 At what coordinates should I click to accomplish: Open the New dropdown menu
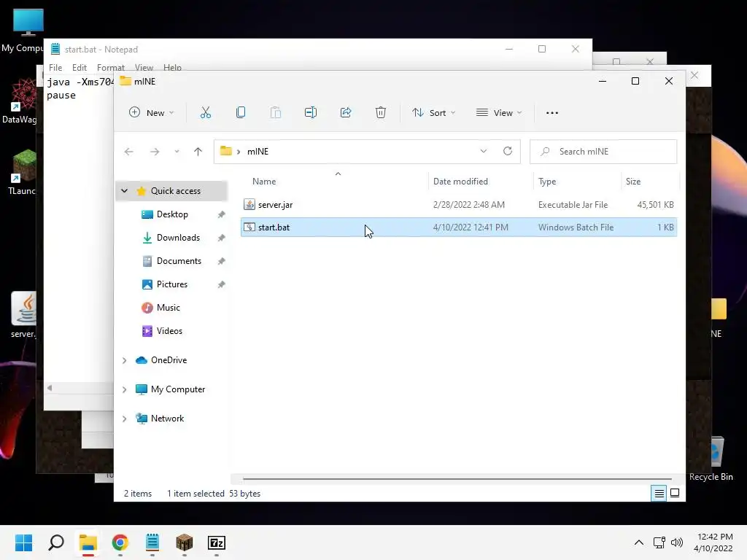click(152, 113)
